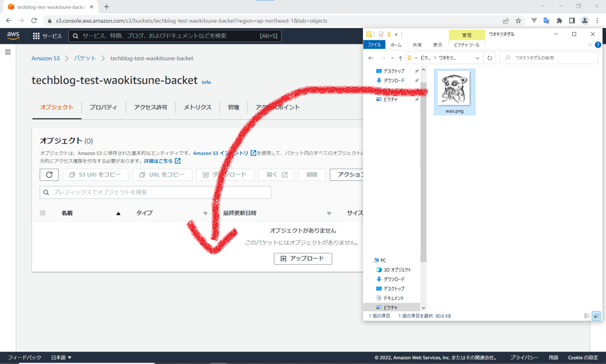Viewport: 606px width, 364px height.
Task: Sort by 名前 column arrow
Action: 118,214
